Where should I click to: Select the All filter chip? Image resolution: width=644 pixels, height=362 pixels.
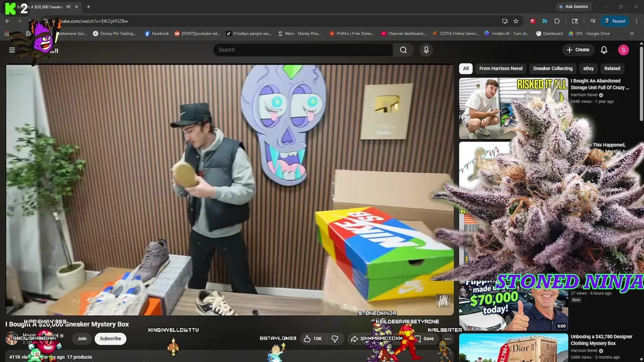coord(466,68)
